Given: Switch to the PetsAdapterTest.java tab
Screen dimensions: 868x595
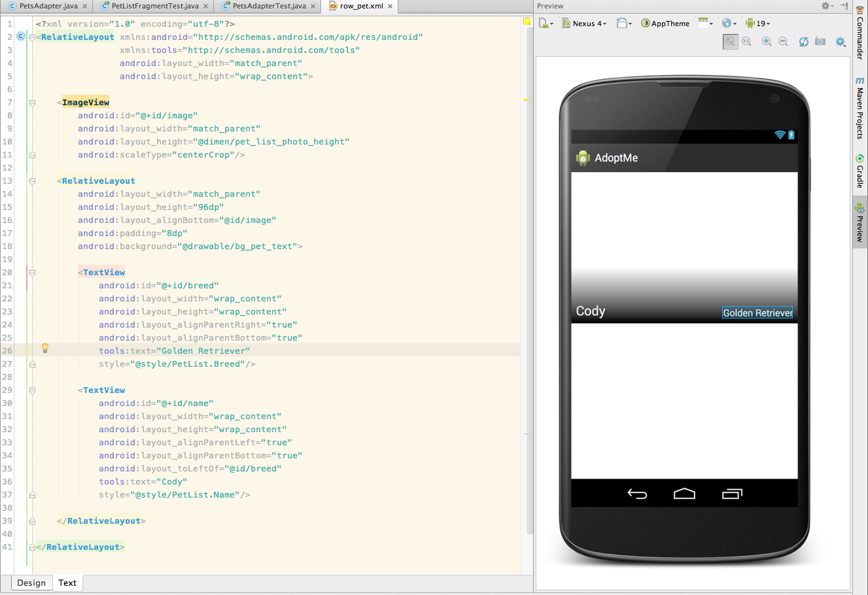Looking at the screenshot, I should tap(268, 6).
